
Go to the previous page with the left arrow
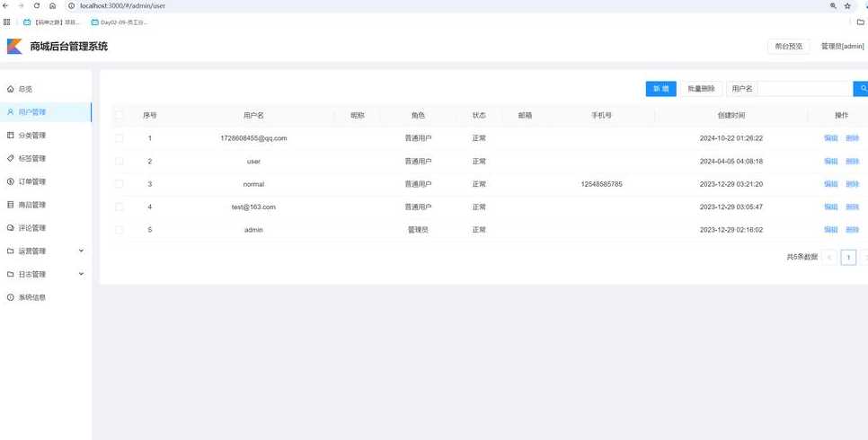click(829, 258)
